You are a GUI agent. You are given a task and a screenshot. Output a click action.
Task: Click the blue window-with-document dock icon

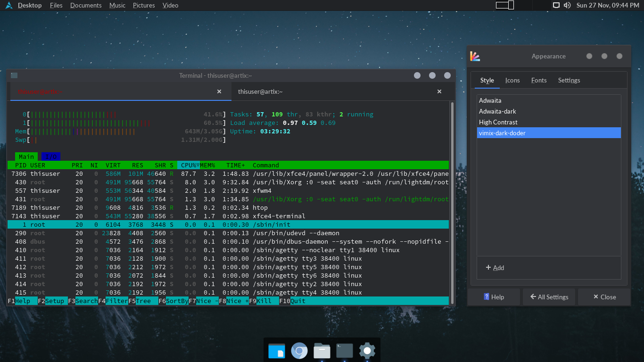(x=277, y=351)
